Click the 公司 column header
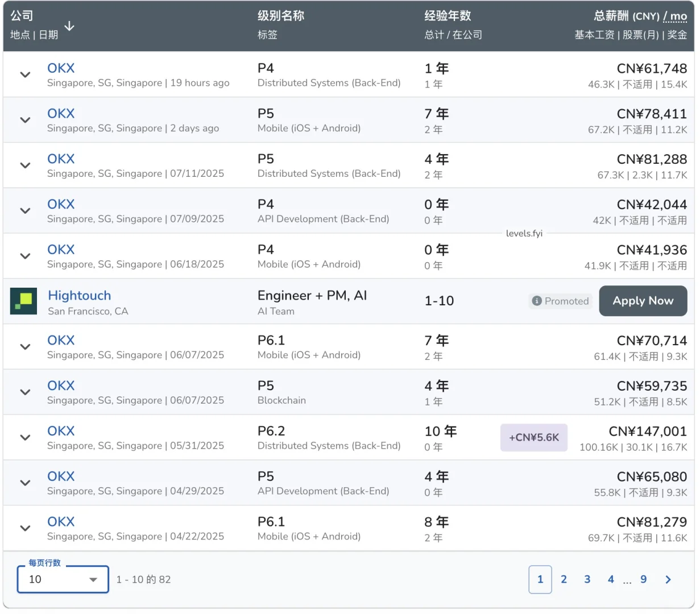This screenshot has height=614, width=700. point(22,16)
